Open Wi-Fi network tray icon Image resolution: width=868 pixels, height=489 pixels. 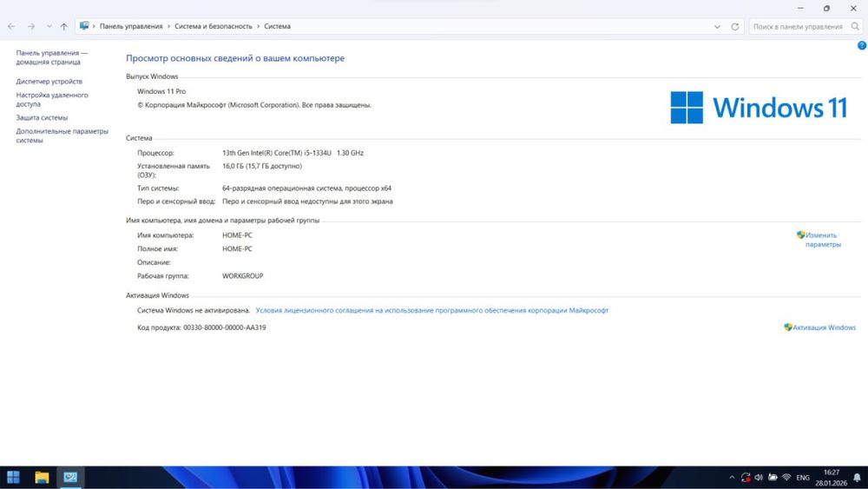pos(786,478)
